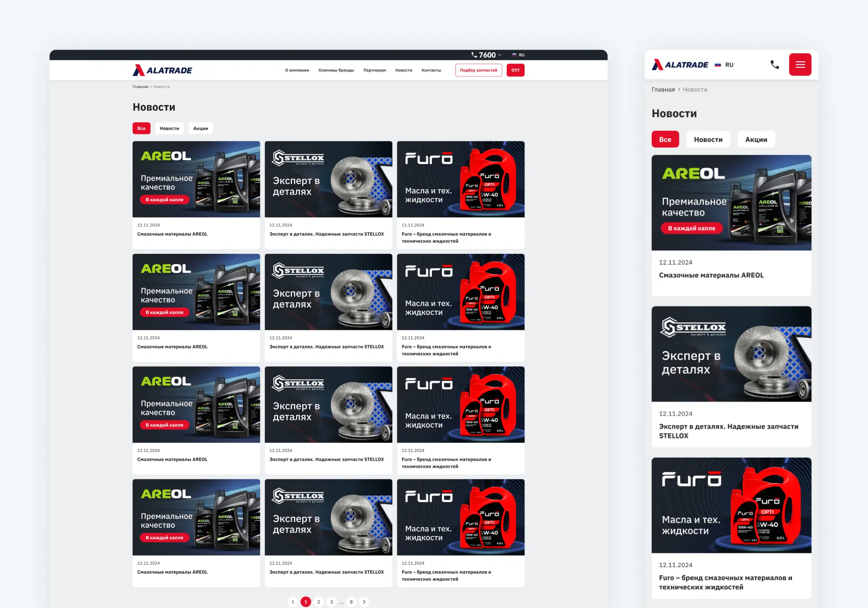The width and height of the screenshot is (868, 608).
Task: Select desktop 'Акции' filter chip
Action: pyautogui.click(x=200, y=129)
